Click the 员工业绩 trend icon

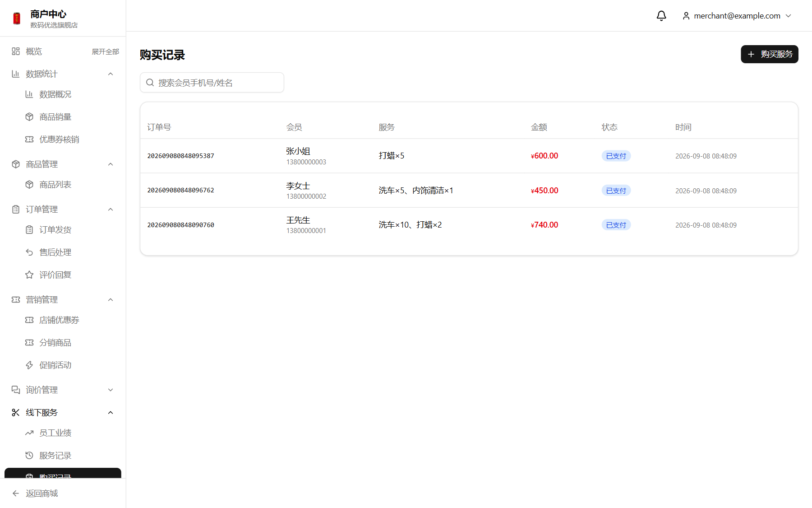(x=29, y=433)
